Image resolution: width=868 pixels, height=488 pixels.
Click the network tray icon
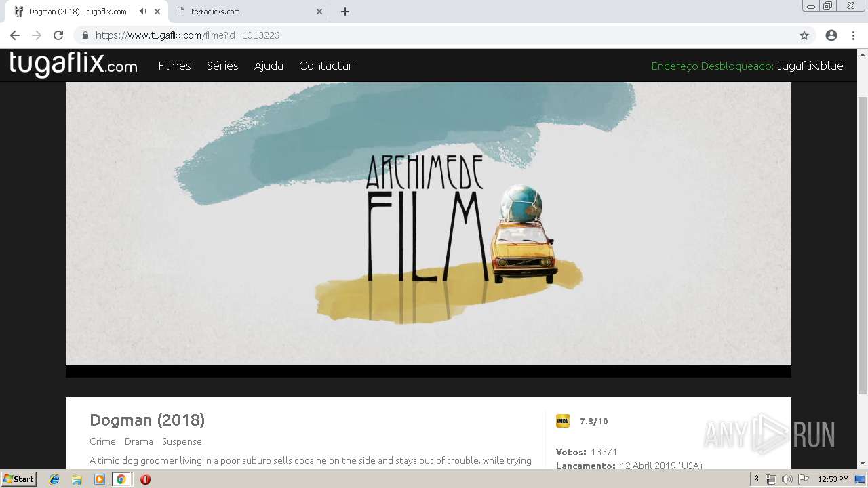tap(771, 479)
